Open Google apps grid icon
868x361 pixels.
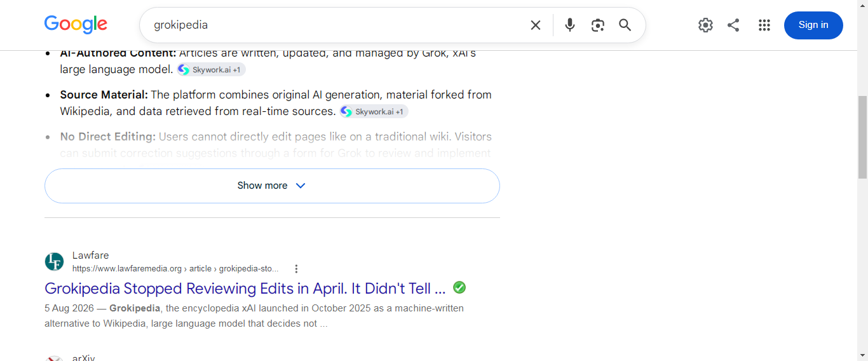coord(764,25)
